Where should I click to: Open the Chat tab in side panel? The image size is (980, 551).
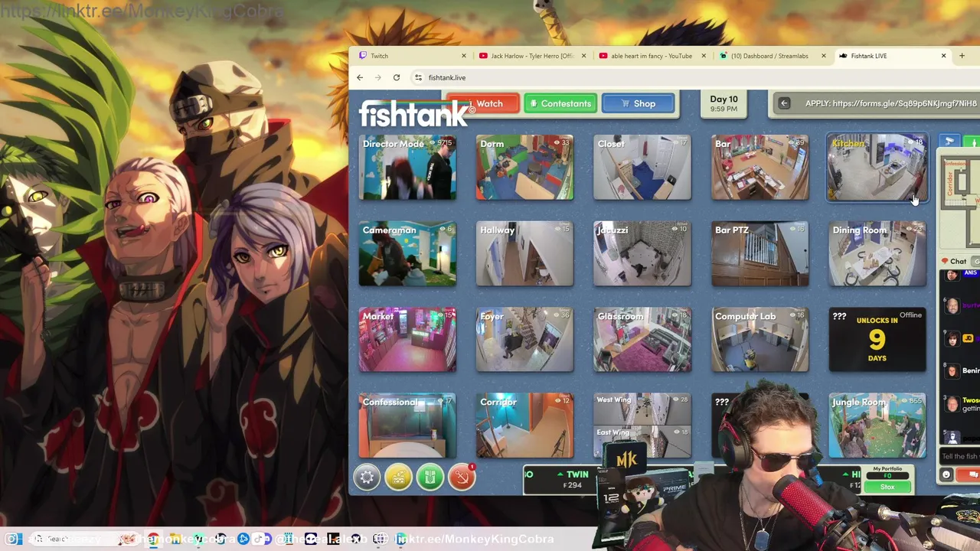954,262
